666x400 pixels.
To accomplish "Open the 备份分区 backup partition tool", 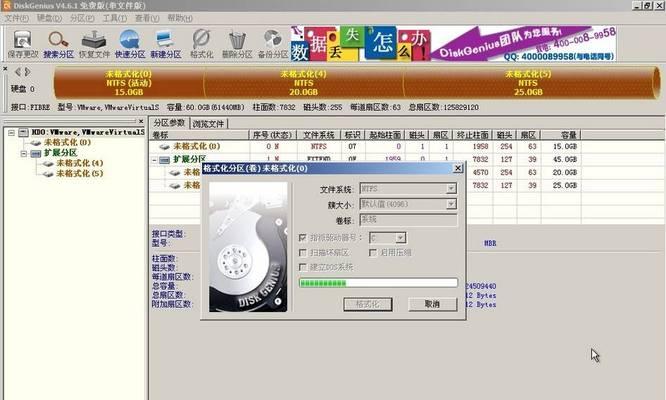I will 273,44.
